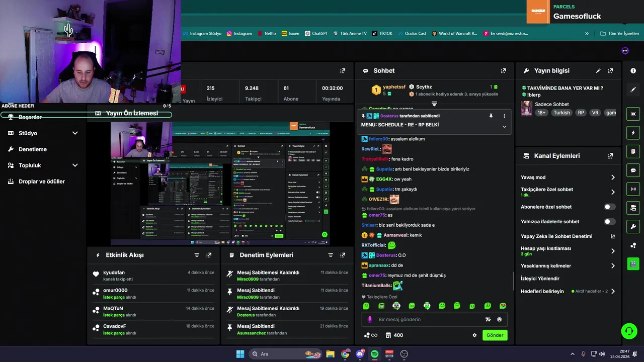The image size is (644, 362).
Task: Open Yasaklanmış kelimeler options arrow
Action: point(613,266)
